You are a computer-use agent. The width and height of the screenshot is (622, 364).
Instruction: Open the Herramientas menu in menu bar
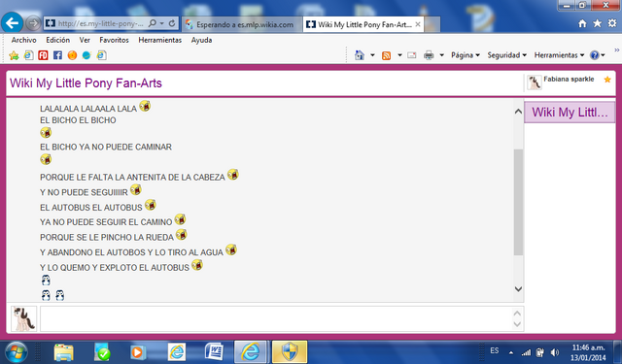tap(159, 40)
